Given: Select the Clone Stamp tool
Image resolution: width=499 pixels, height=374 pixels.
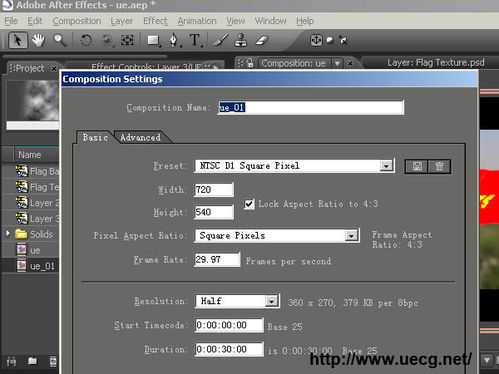Looking at the screenshot, I should pyautogui.click(x=241, y=40).
